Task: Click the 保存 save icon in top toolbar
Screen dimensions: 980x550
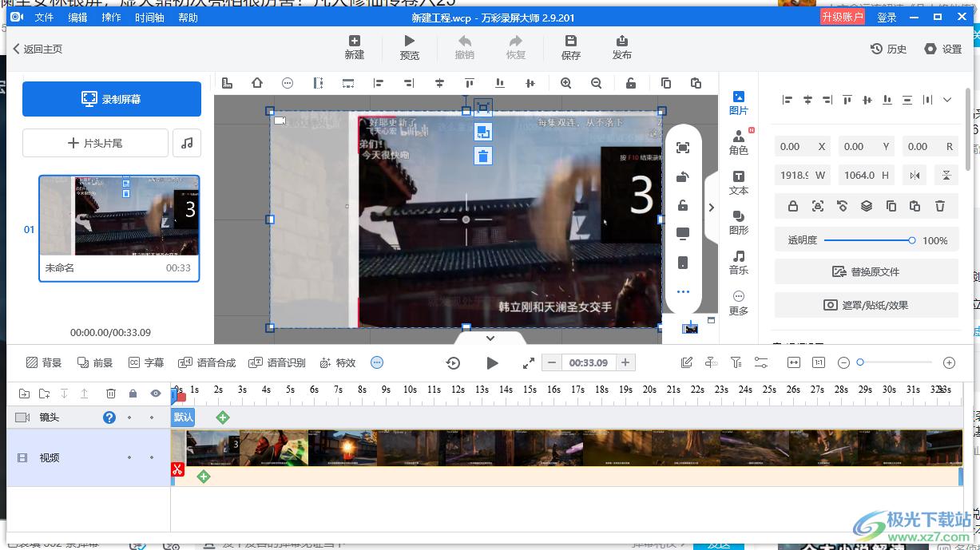Action: [x=570, y=47]
